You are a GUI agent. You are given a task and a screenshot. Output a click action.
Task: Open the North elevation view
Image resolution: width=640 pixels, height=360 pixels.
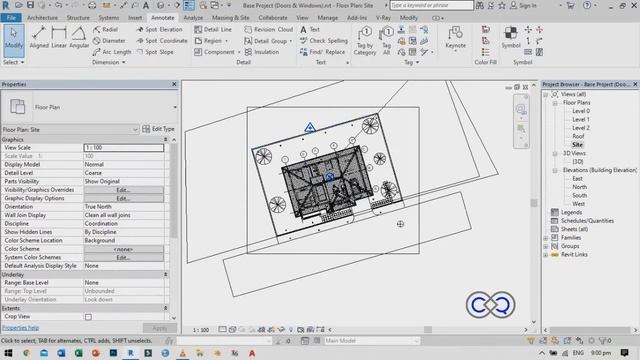[579, 187]
